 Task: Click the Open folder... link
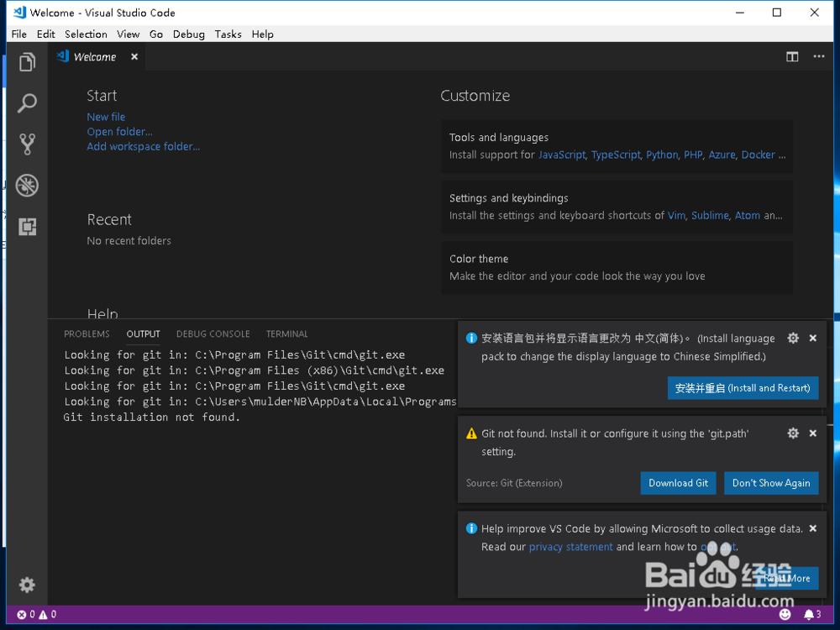[x=119, y=132]
